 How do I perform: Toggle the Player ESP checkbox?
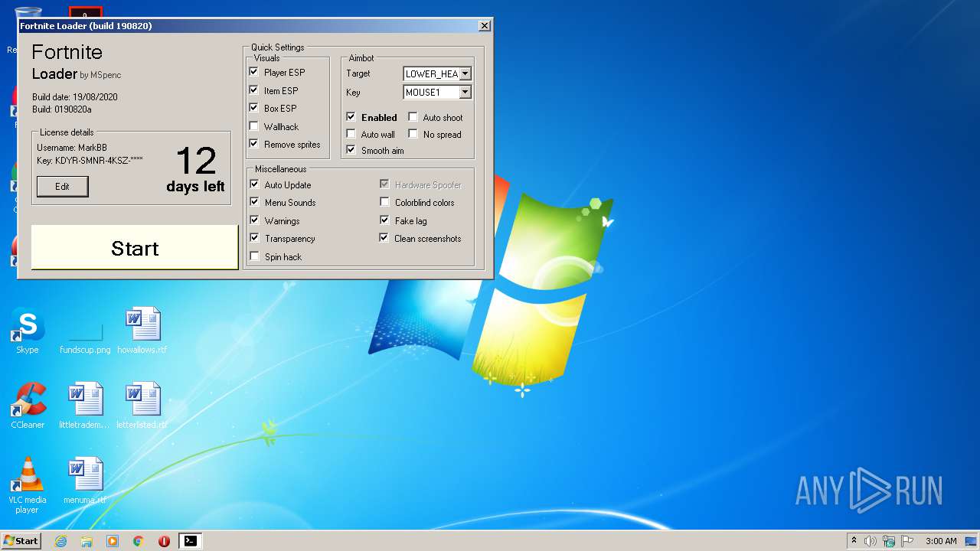coord(254,72)
